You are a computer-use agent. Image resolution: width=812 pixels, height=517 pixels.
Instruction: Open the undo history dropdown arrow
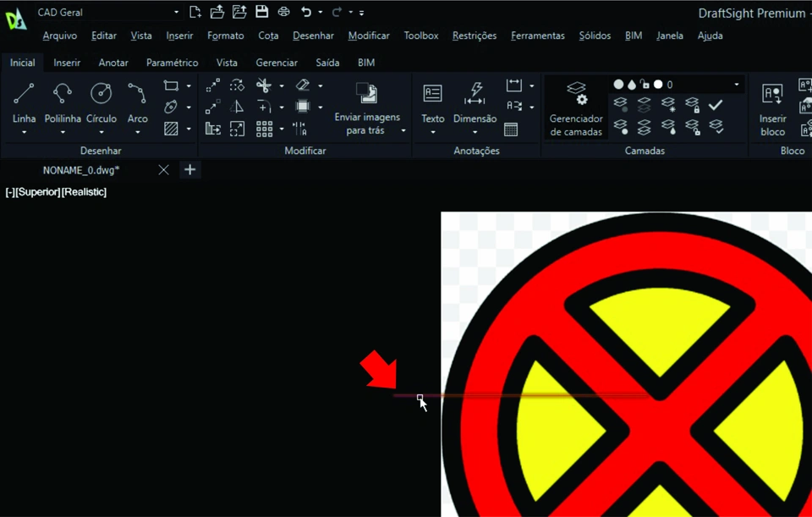coord(320,12)
